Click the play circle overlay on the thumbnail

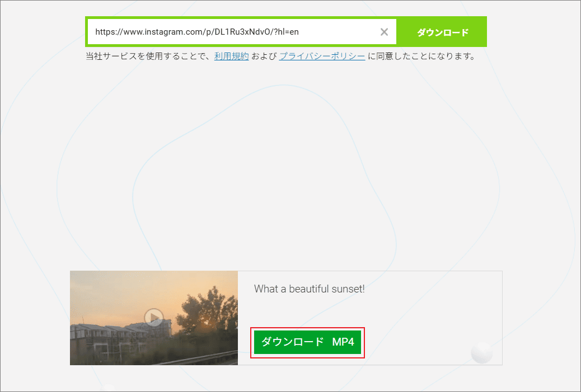(153, 317)
